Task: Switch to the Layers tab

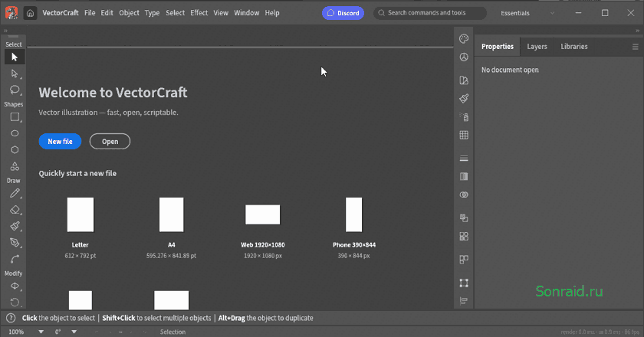Action: (x=537, y=47)
